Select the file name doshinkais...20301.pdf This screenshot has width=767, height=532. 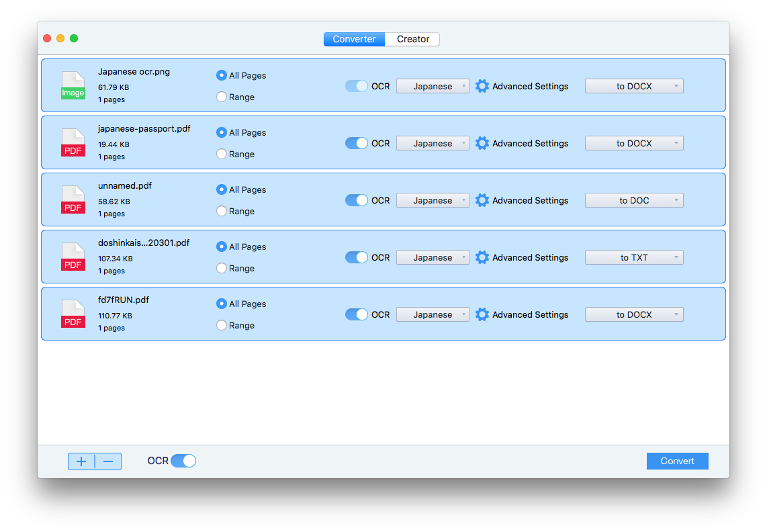coord(144,242)
